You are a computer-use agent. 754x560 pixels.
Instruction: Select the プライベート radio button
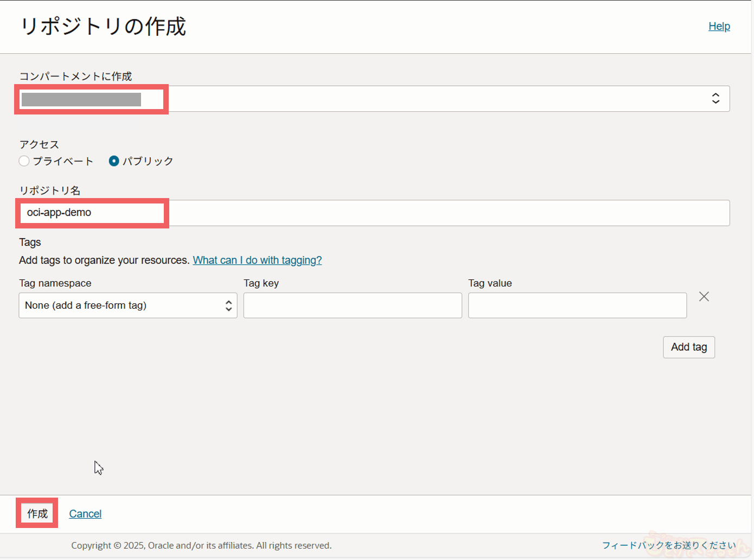pos(24,161)
